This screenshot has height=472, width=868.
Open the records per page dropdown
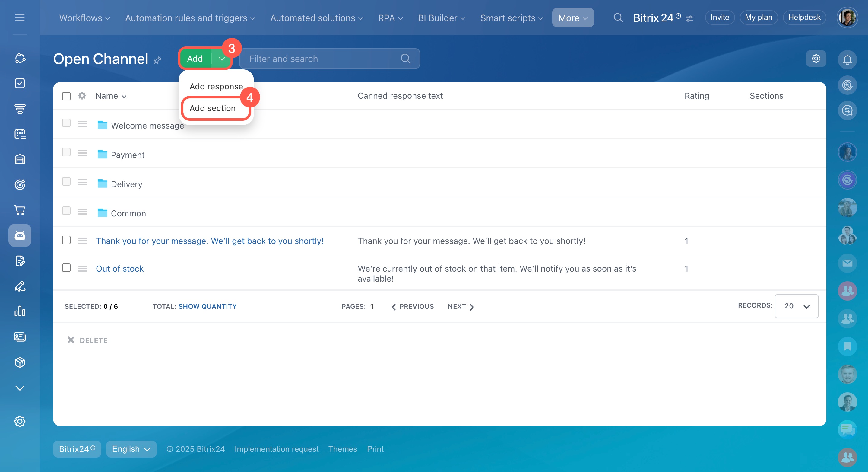click(x=796, y=306)
